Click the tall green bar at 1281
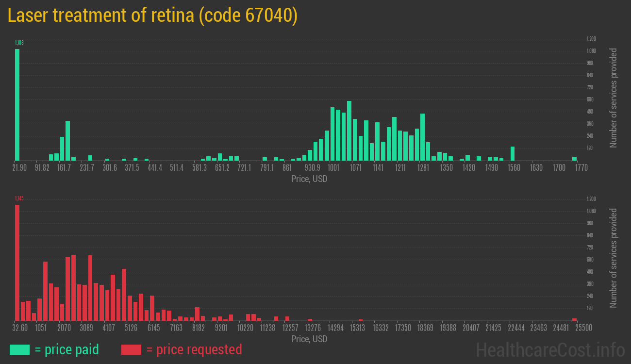The width and height of the screenshot is (631, 364). pos(423,137)
